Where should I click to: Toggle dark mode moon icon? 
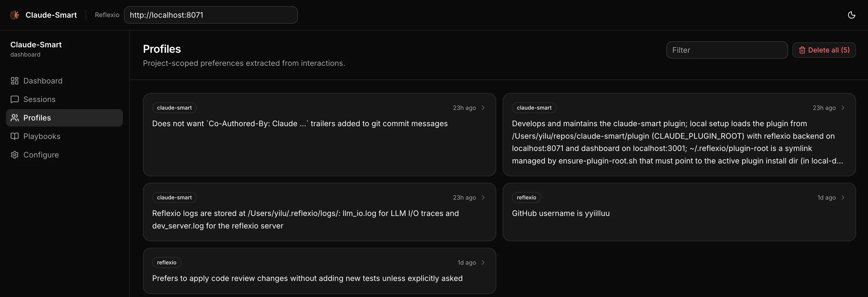click(851, 15)
